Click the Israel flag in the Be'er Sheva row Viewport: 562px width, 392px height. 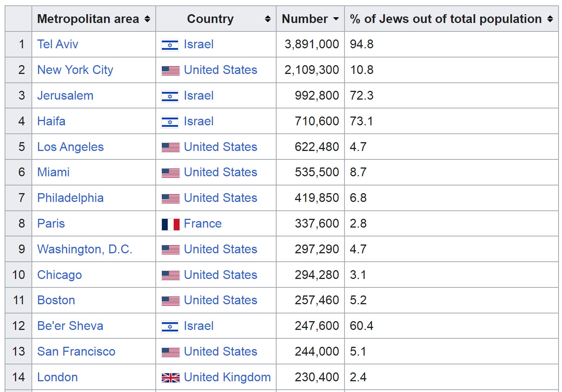170,327
